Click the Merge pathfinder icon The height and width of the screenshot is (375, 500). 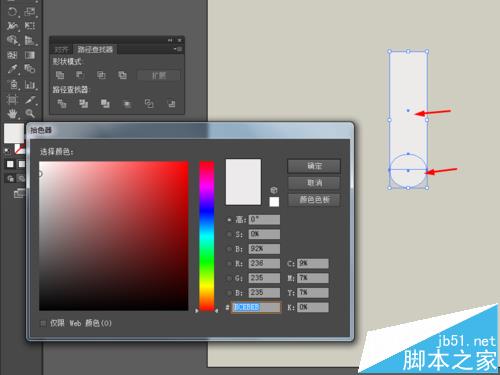coord(105,104)
